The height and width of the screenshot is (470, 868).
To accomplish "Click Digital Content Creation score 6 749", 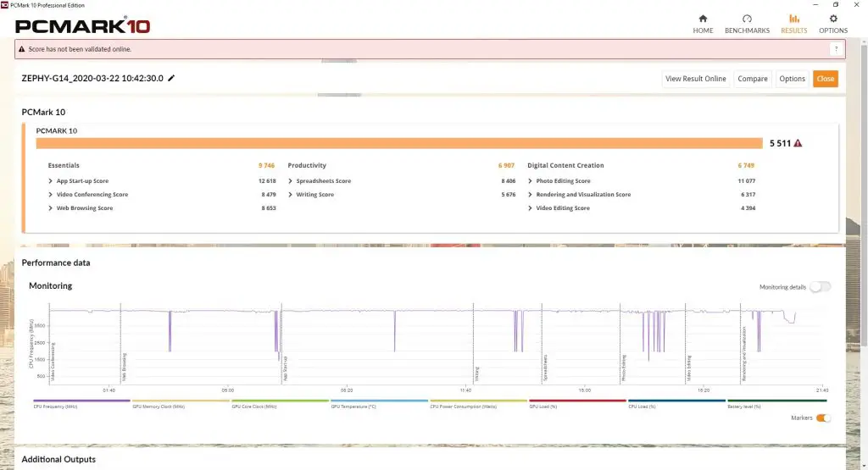I will point(746,165).
